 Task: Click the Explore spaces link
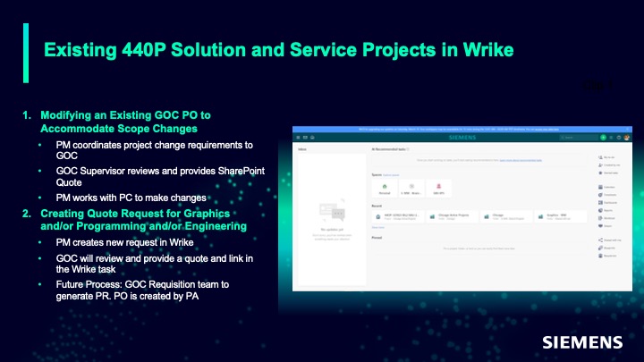pos(391,175)
